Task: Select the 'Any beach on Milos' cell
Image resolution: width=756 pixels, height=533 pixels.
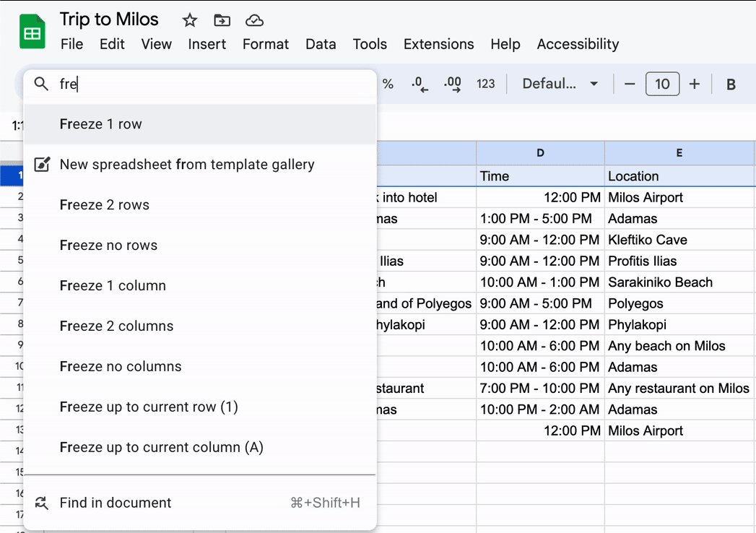Action: 679,346
